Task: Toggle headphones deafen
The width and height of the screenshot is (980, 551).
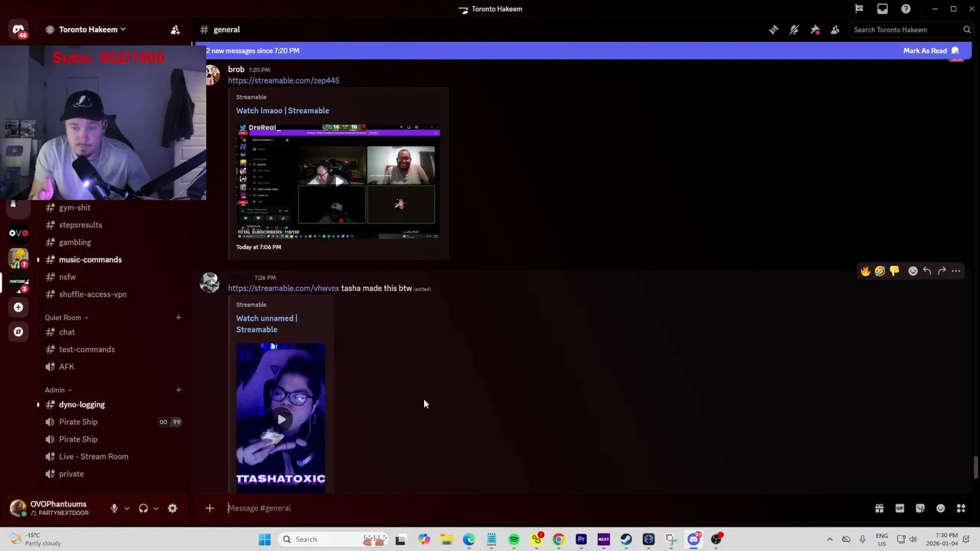Action: [x=143, y=508]
